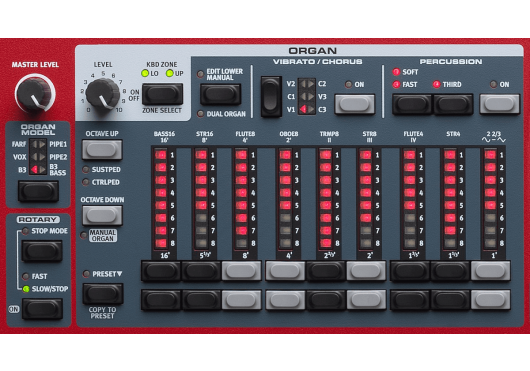Image resolution: width=530 pixels, height=371 pixels.
Task: Click the upper button below the 16' drawbar
Action: point(161,271)
